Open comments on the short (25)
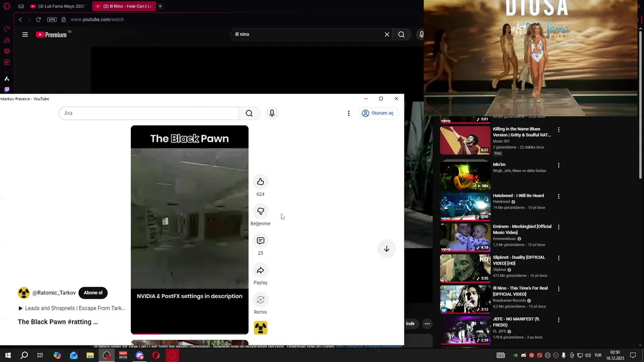The height and width of the screenshot is (362, 644). 260,241
